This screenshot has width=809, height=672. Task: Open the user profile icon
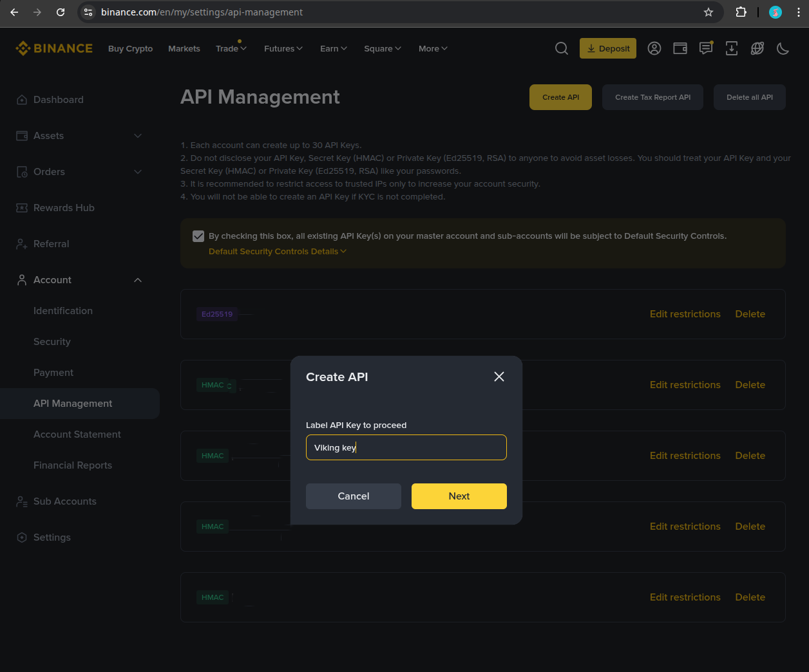pos(654,48)
